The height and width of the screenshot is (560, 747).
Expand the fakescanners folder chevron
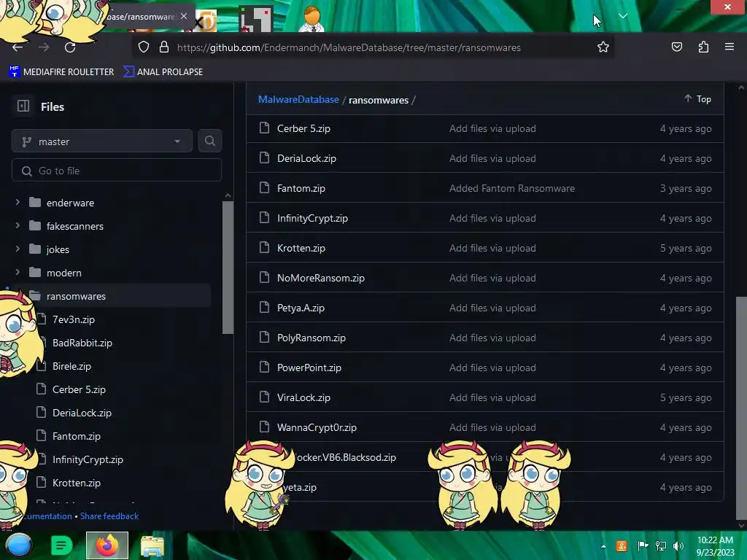(18, 225)
